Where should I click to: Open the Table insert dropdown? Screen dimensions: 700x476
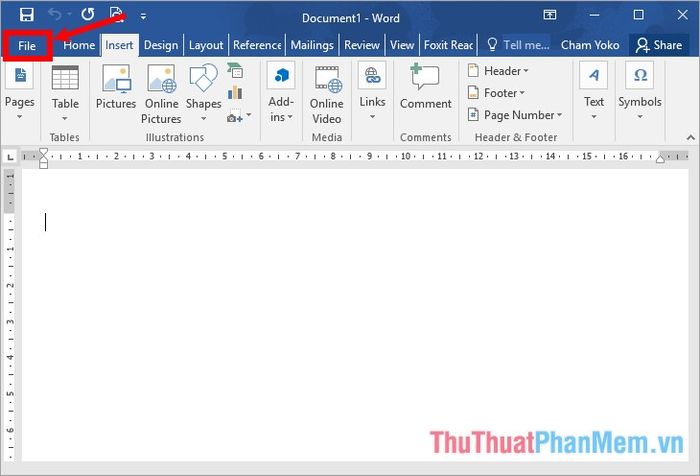pyautogui.click(x=65, y=93)
